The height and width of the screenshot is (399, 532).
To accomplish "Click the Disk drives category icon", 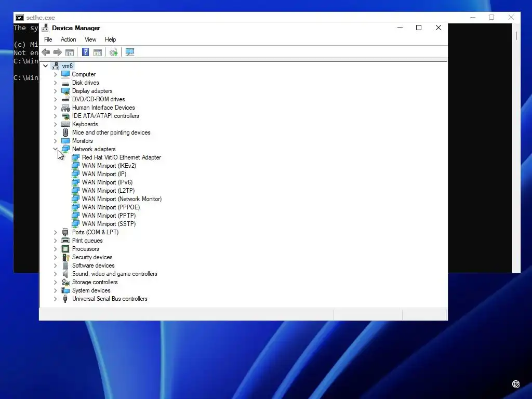I will pos(65,83).
